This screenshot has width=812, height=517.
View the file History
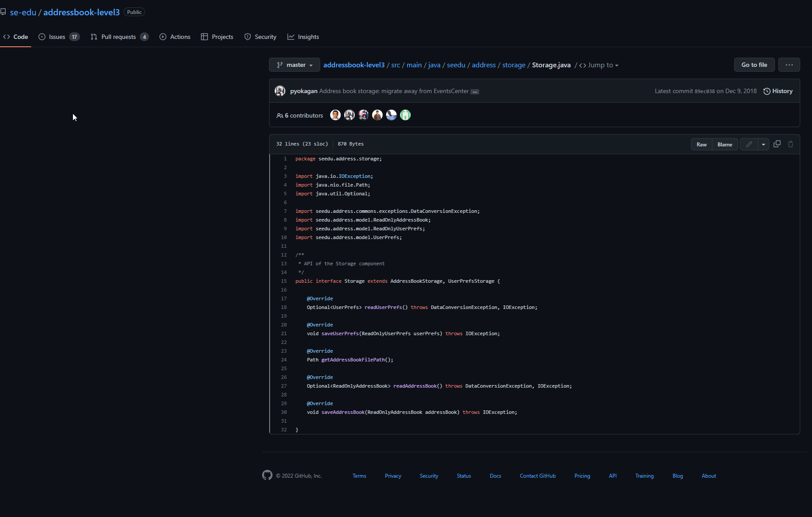pos(778,91)
